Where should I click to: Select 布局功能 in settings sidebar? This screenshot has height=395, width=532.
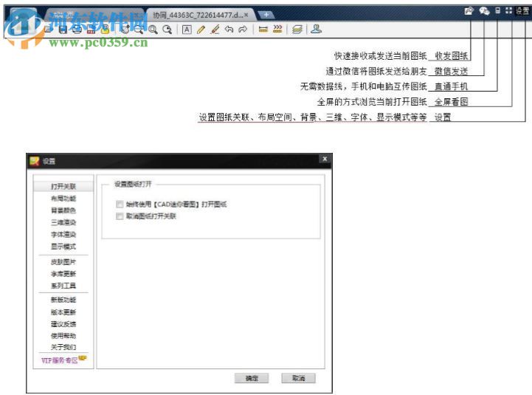[63, 199]
